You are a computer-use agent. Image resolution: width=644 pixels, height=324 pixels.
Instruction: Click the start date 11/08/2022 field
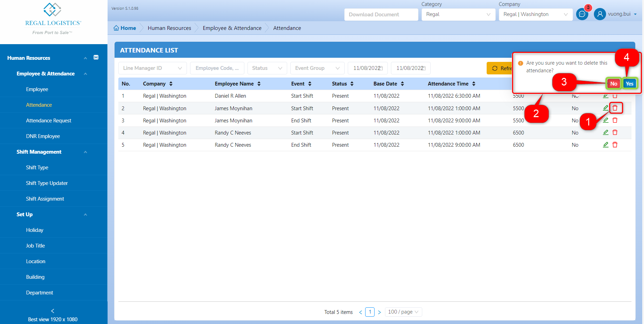click(x=368, y=68)
